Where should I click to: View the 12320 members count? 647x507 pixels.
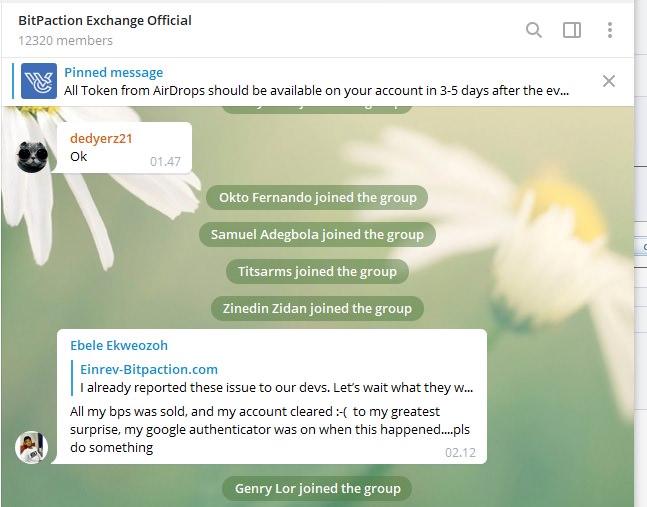(x=65, y=40)
